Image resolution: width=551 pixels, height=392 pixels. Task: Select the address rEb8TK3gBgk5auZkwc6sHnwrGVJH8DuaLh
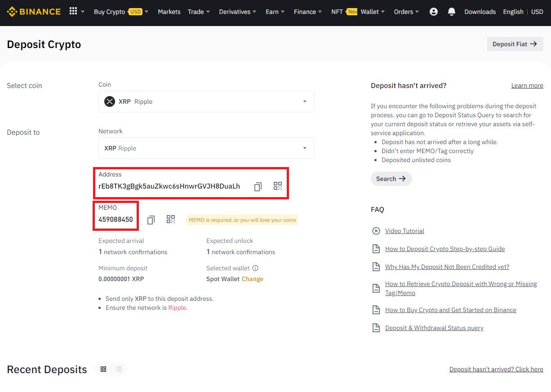coord(169,186)
